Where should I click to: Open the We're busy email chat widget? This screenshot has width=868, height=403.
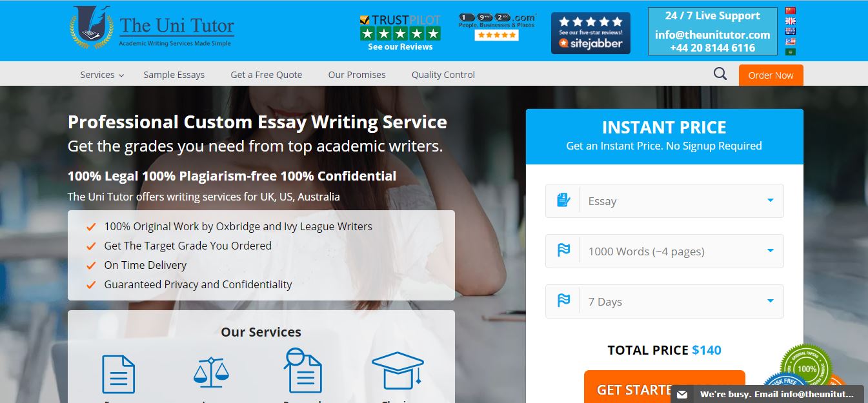click(767, 394)
